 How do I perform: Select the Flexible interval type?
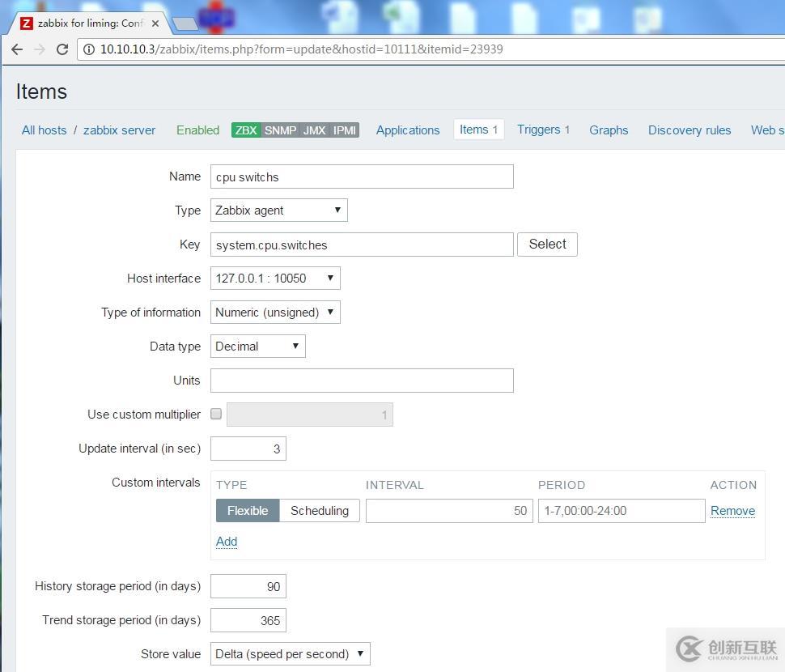click(x=248, y=511)
